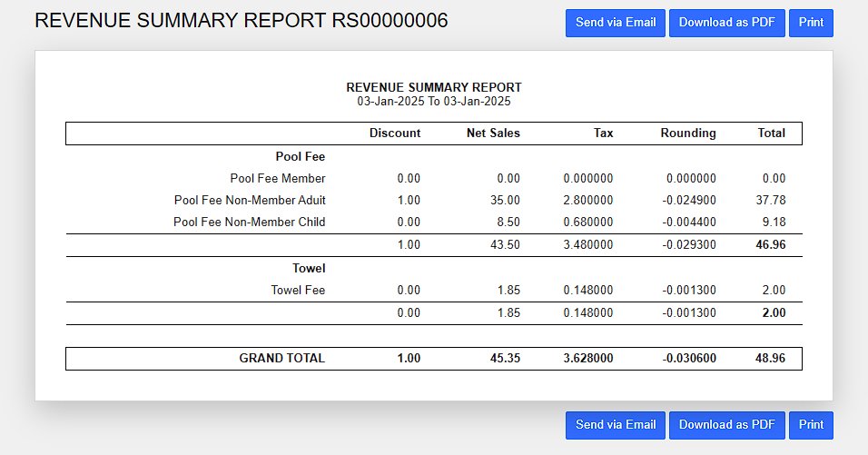Click the Pool Fee Non-Member Adult row label
The image size is (868, 455).
pos(250,201)
